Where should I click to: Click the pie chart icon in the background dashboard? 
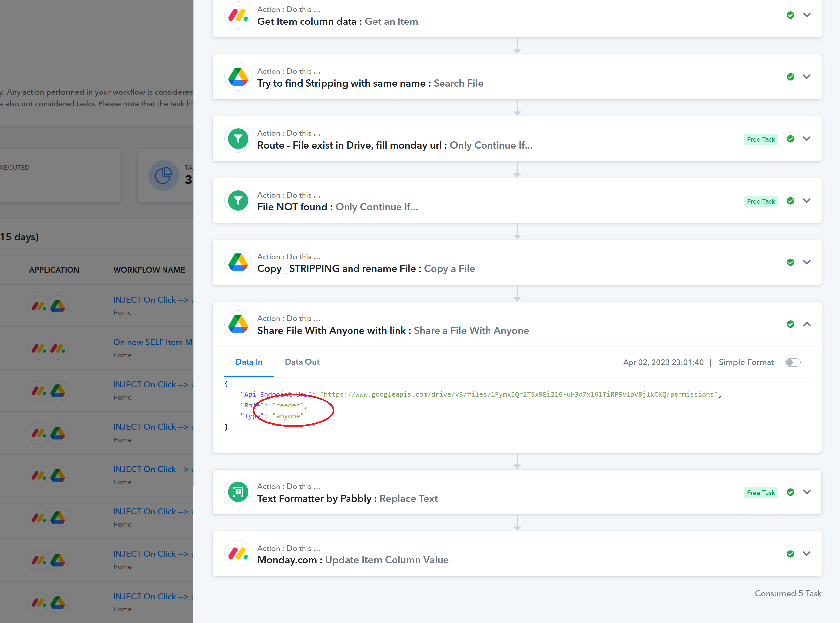[163, 175]
